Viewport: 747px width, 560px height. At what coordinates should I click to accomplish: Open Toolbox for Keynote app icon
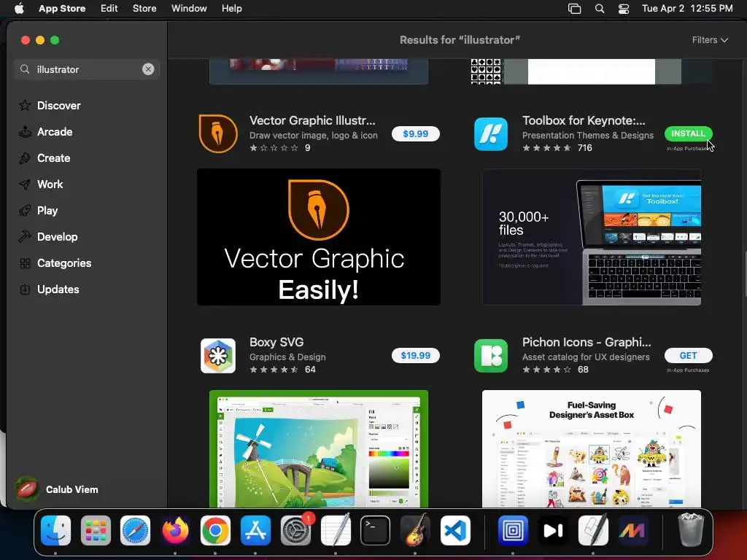(491, 134)
